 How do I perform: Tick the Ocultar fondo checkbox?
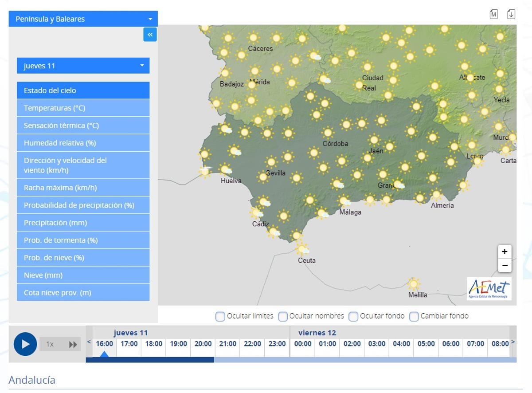pos(353,316)
